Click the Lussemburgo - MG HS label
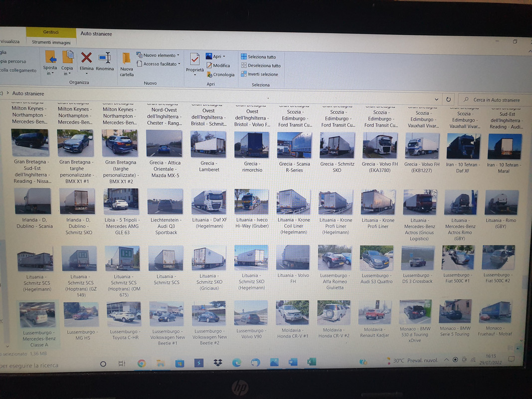 [82, 335]
